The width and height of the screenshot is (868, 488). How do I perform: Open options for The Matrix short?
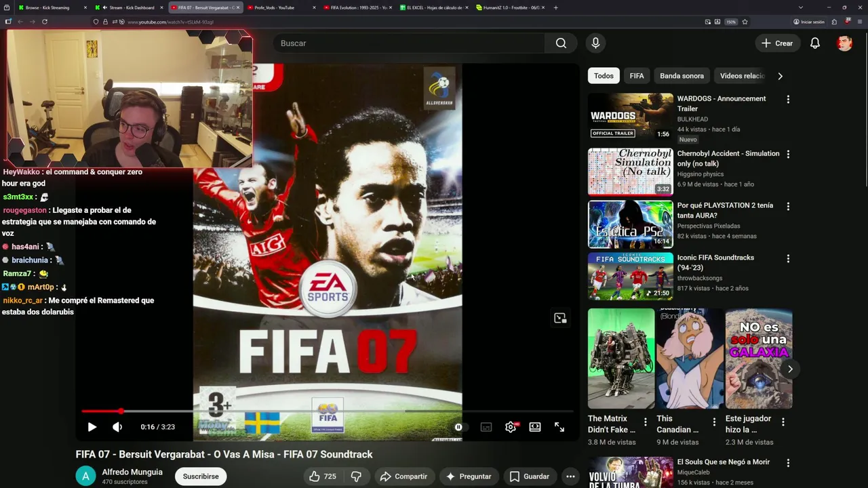click(x=646, y=422)
